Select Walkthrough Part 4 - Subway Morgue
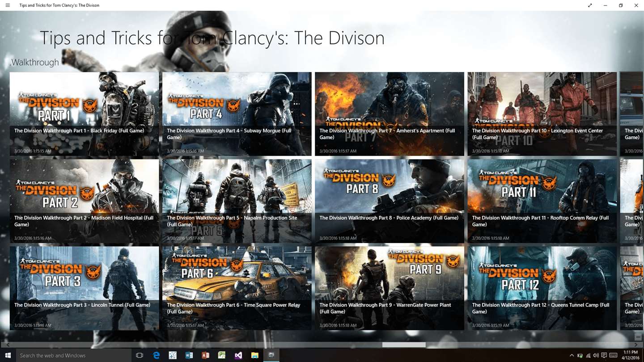Screen dimensions: 644x362 coord(237,114)
